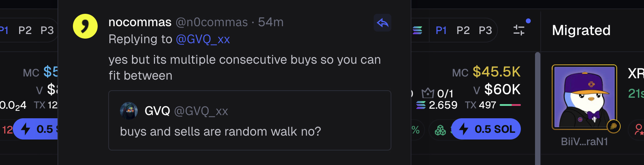644x165 pixels.
Task: Click the gold badge on penguin thumbnail
Action: pos(614,126)
